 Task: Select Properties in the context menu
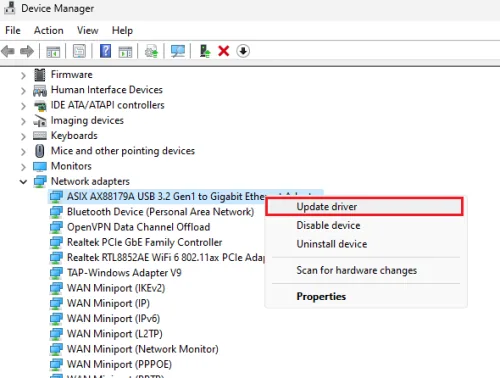point(321,296)
